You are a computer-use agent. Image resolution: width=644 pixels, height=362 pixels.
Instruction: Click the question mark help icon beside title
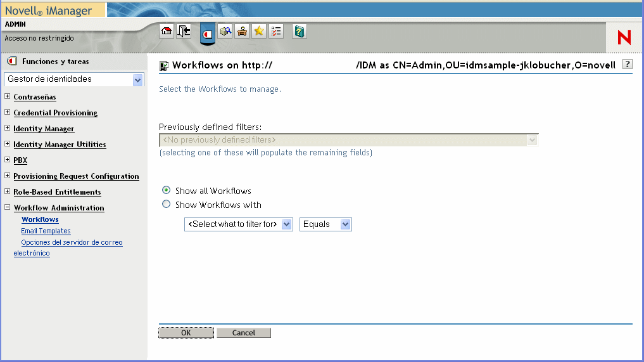(x=627, y=64)
